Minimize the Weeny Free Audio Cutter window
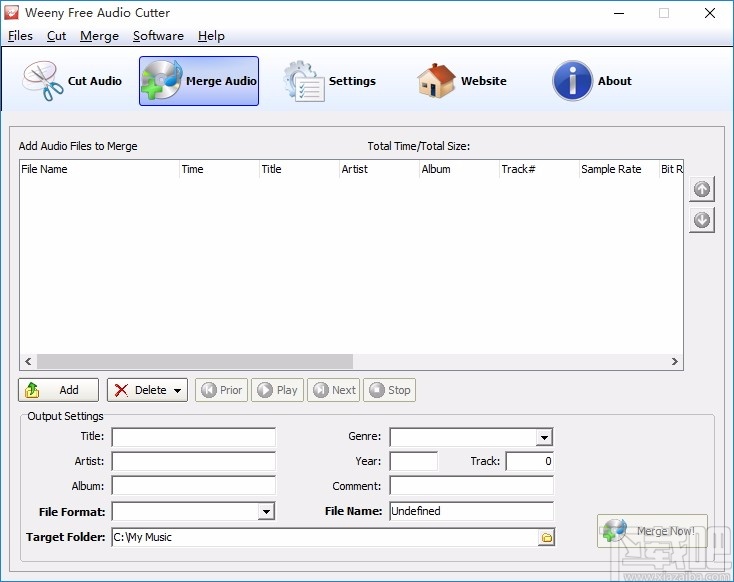Image resolution: width=734 pixels, height=582 pixels. pos(619,13)
